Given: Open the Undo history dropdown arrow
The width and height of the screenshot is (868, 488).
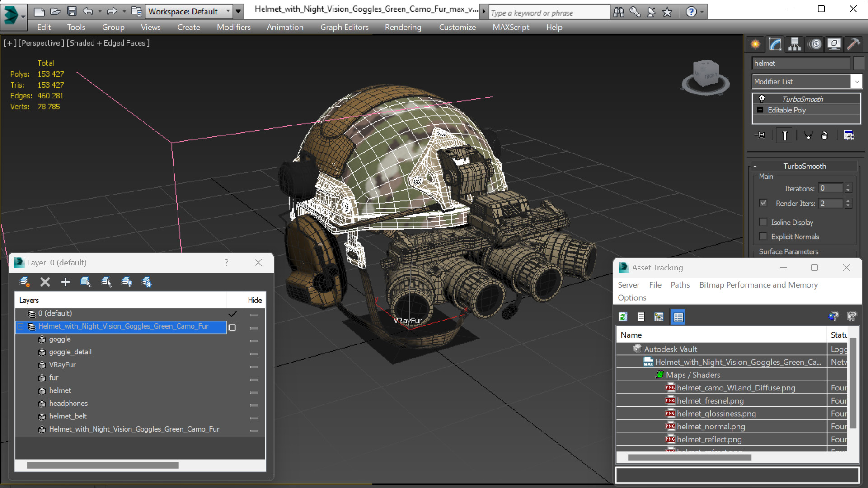Looking at the screenshot, I should (100, 12).
